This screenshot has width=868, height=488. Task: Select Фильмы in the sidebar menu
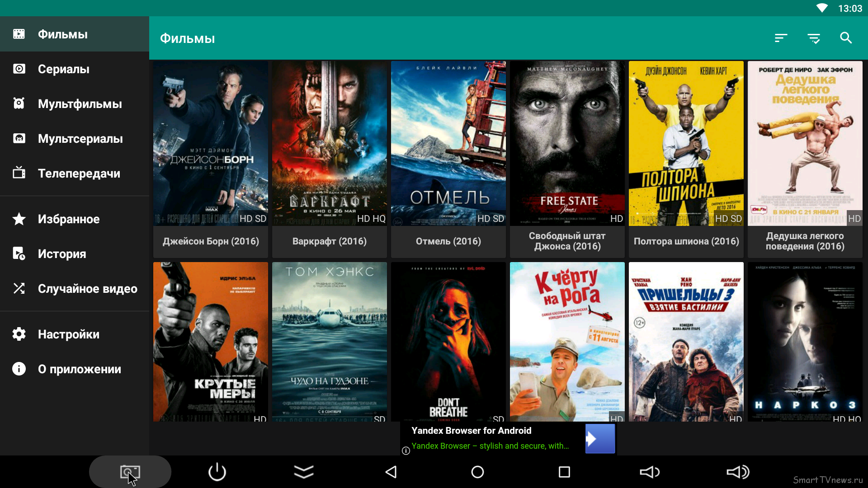click(75, 34)
